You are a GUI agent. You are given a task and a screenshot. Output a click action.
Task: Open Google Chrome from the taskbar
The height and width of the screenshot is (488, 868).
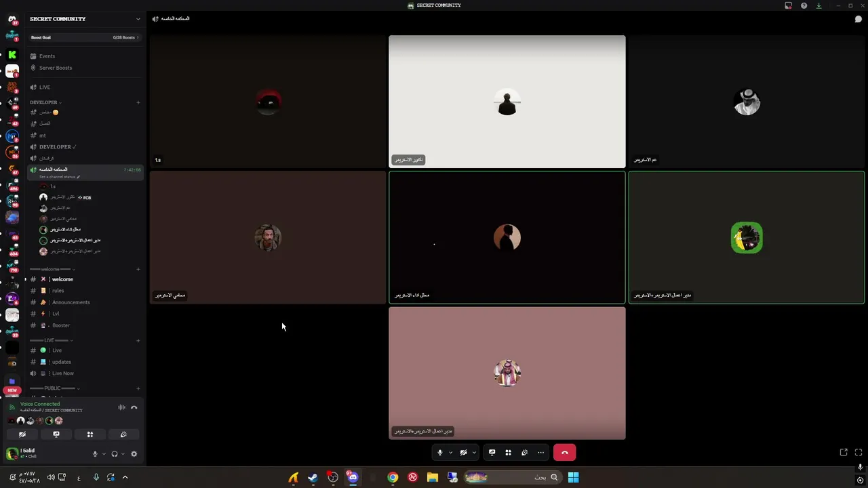pyautogui.click(x=393, y=477)
